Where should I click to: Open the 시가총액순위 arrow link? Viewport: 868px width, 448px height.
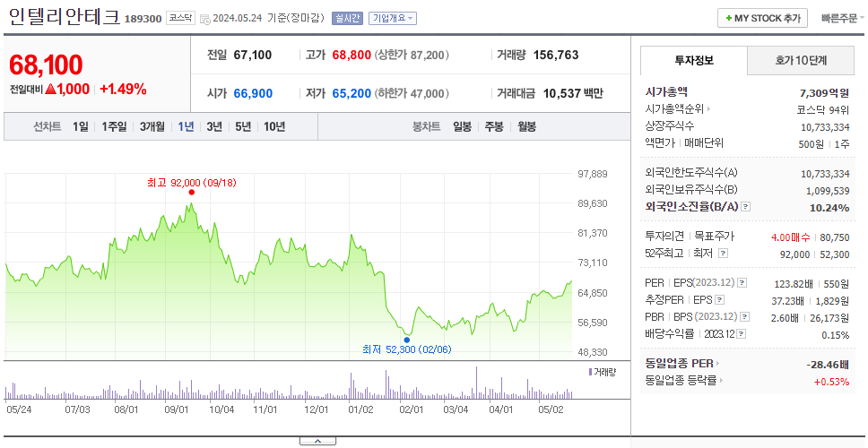pyautogui.click(x=678, y=109)
